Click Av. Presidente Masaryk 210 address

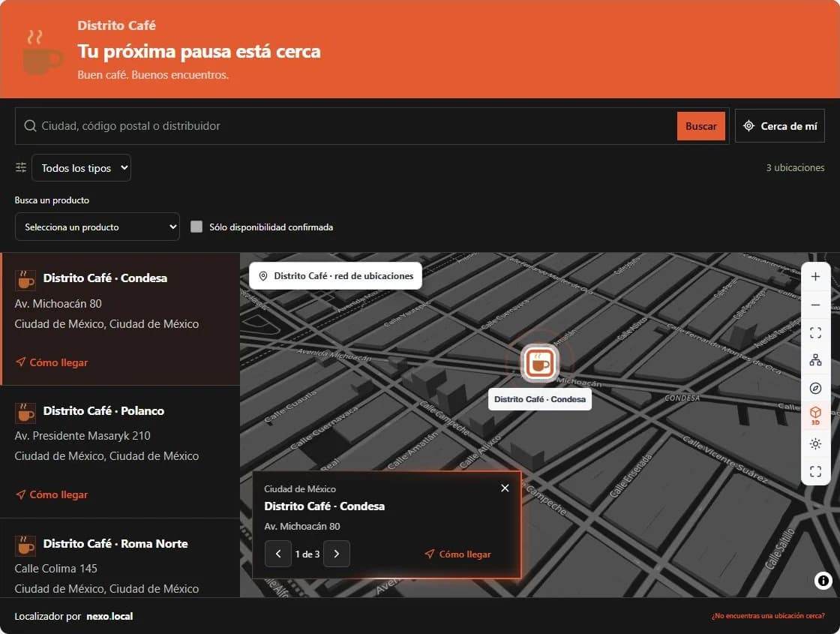pyautogui.click(x=82, y=436)
